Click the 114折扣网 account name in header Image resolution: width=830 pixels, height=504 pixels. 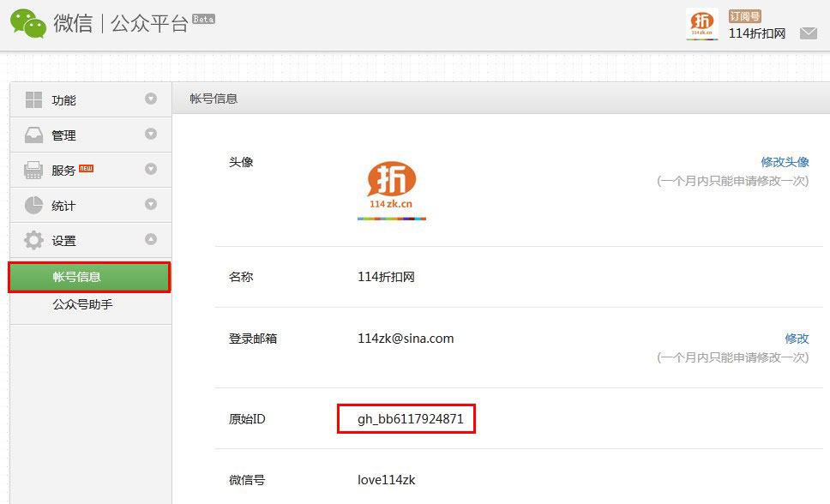click(x=757, y=33)
